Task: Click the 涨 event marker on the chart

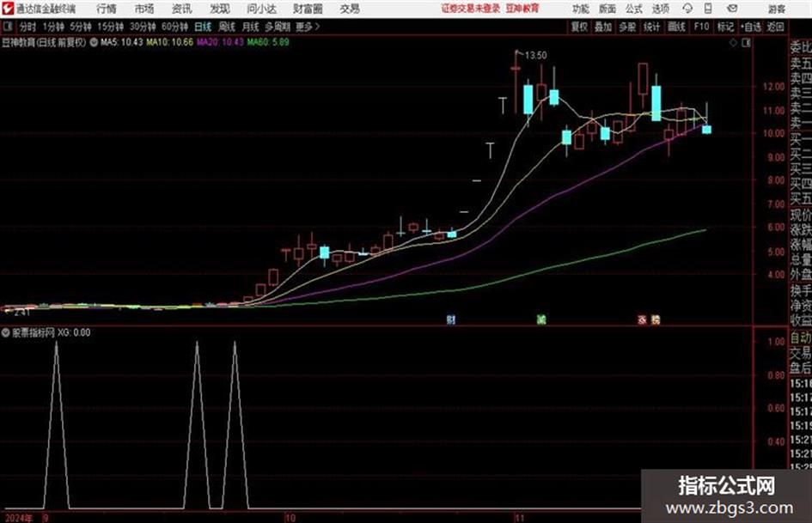Action: click(642, 319)
